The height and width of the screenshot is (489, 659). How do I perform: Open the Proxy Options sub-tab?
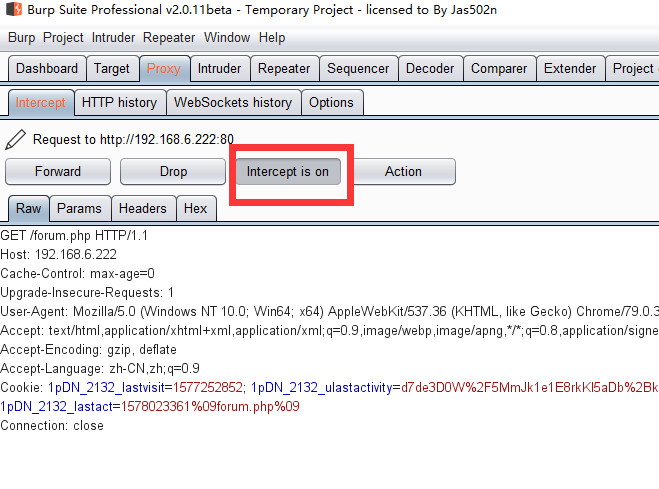[331, 103]
